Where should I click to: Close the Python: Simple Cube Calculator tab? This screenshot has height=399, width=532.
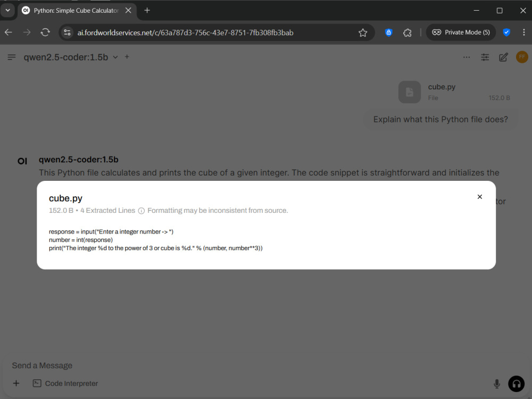tap(128, 11)
